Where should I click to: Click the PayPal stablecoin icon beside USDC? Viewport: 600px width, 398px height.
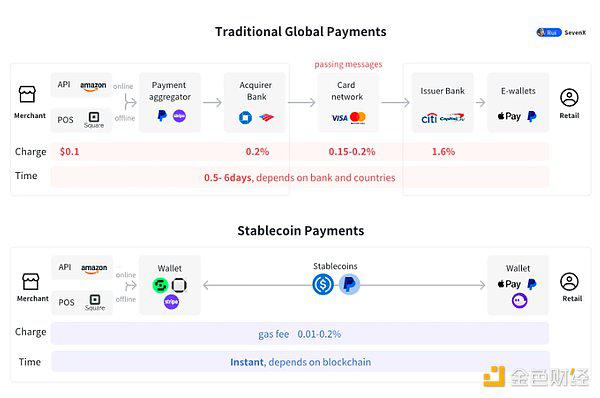pos(349,284)
